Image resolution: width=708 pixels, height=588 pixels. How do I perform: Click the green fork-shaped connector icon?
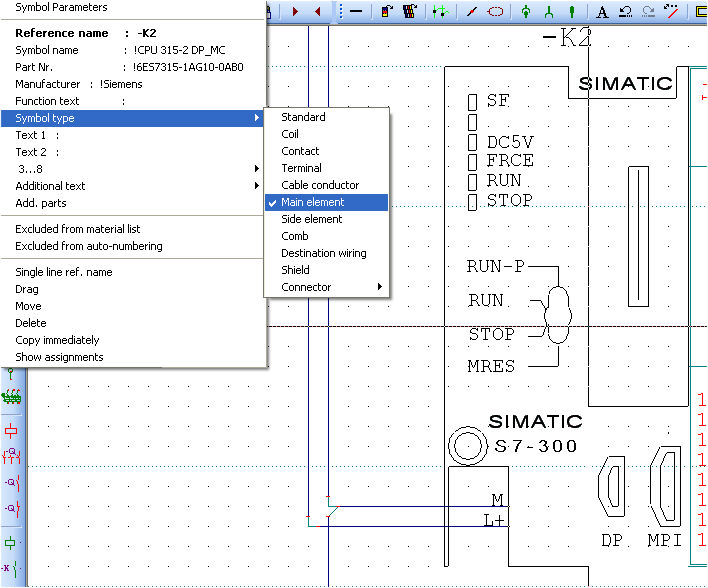click(x=549, y=11)
